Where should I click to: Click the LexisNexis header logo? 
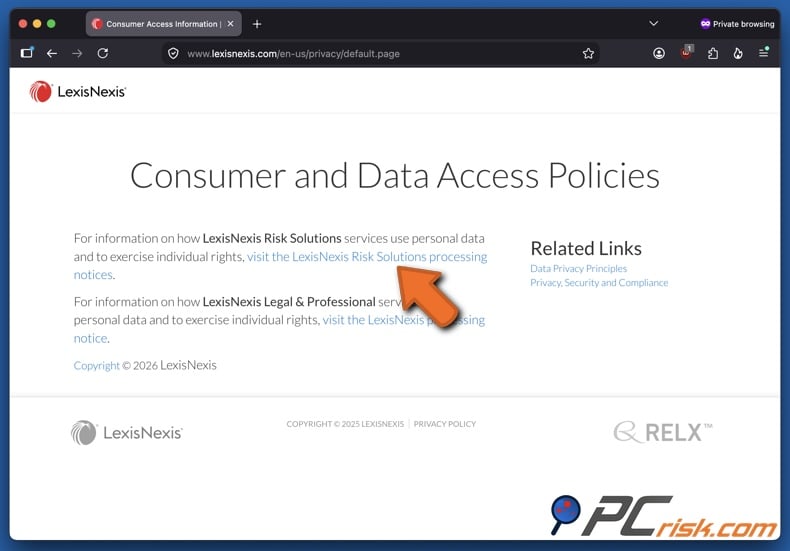[x=78, y=92]
